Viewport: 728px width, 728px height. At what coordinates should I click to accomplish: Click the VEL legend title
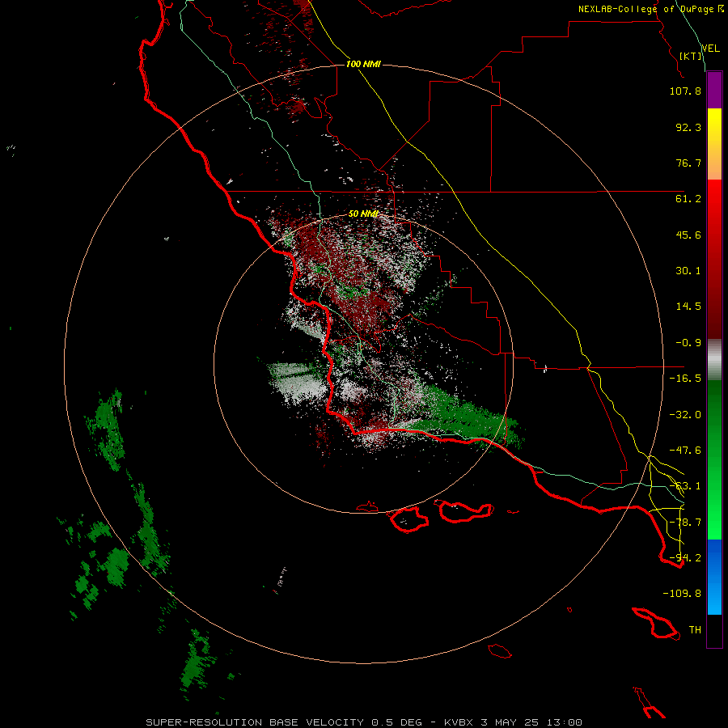tap(710, 49)
